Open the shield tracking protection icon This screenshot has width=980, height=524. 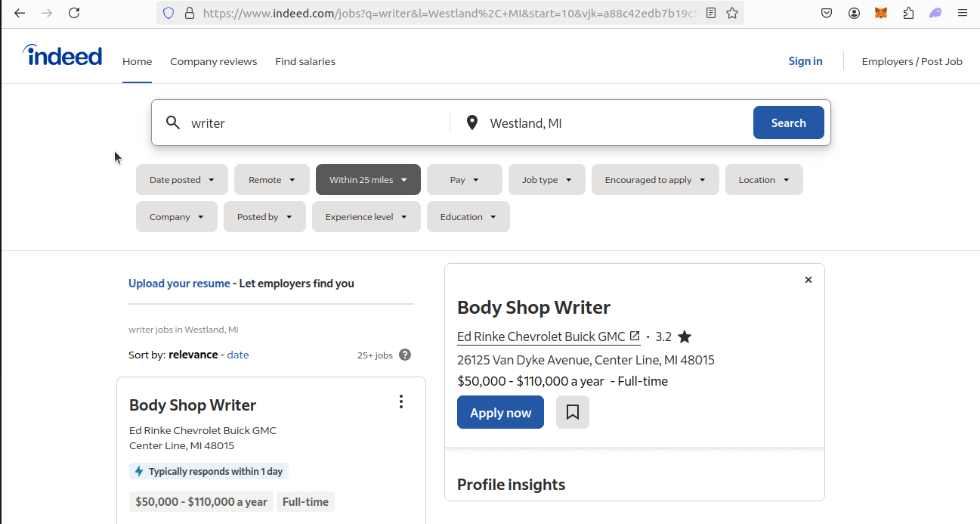tap(168, 13)
